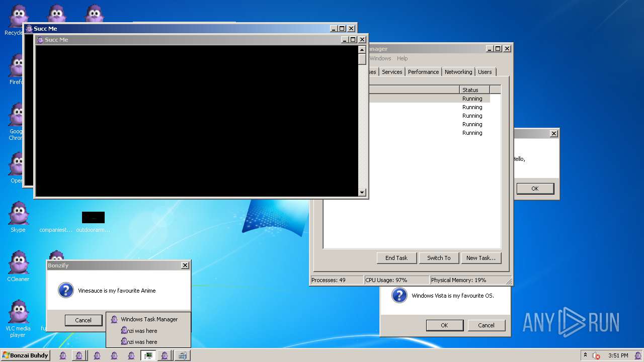This screenshot has width=644, height=362.
Task: Select the VLC media player icon
Action: (18, 318)
